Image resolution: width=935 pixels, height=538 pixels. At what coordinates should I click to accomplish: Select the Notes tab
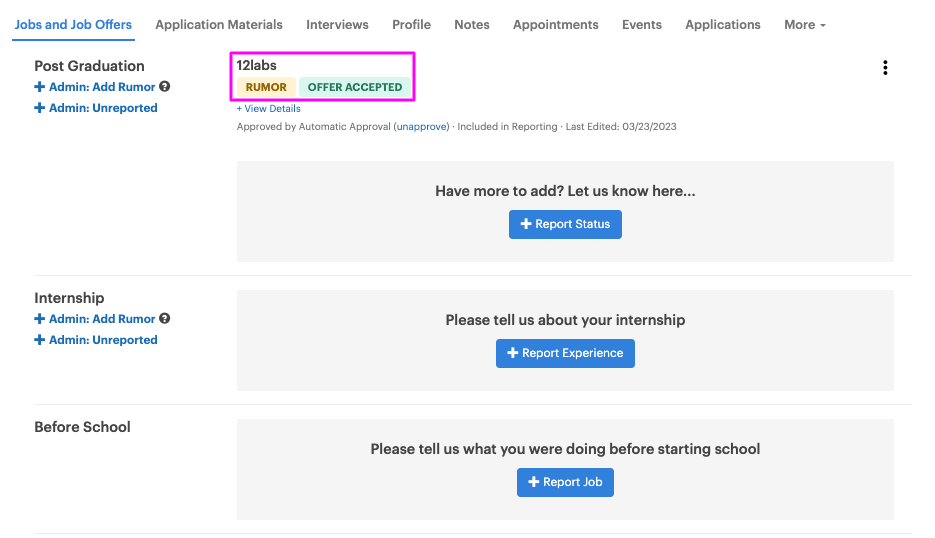pos(472,24)
